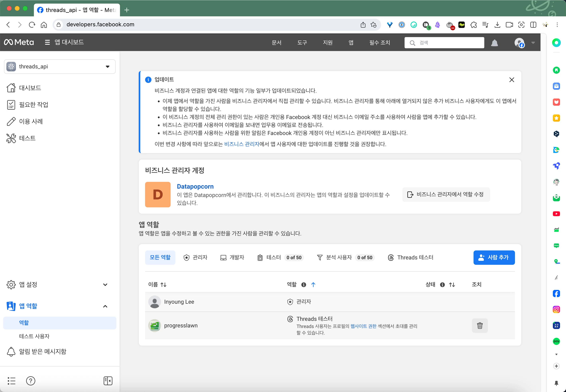Click the progresslawn row avatar

tap(155, 326)
